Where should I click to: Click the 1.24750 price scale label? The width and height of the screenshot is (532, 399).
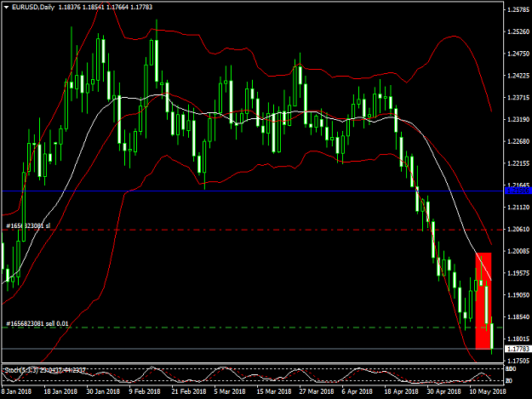click(518, 54)
